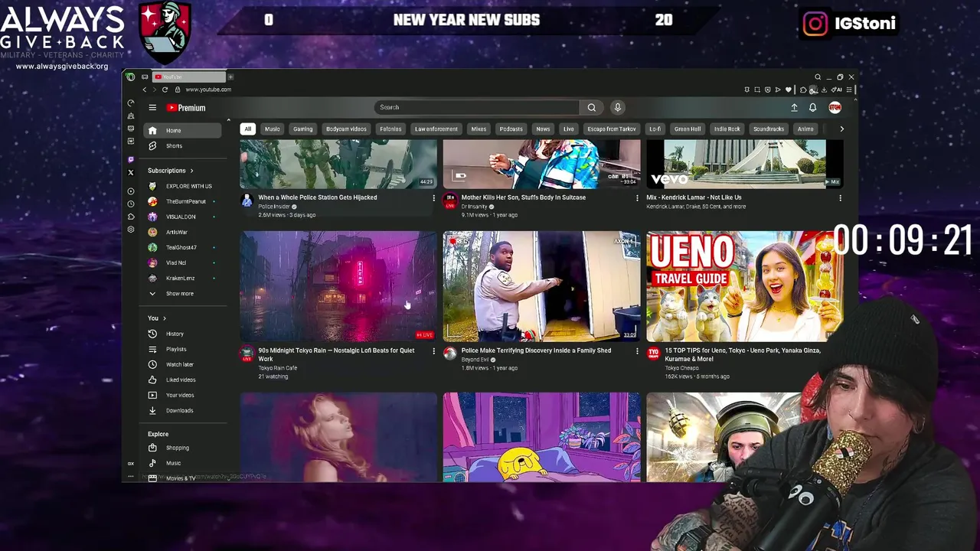Open the browser easy setup menu icon
Image resolution: width=980 pixels, height=551 pixels.
coord(848,90)
